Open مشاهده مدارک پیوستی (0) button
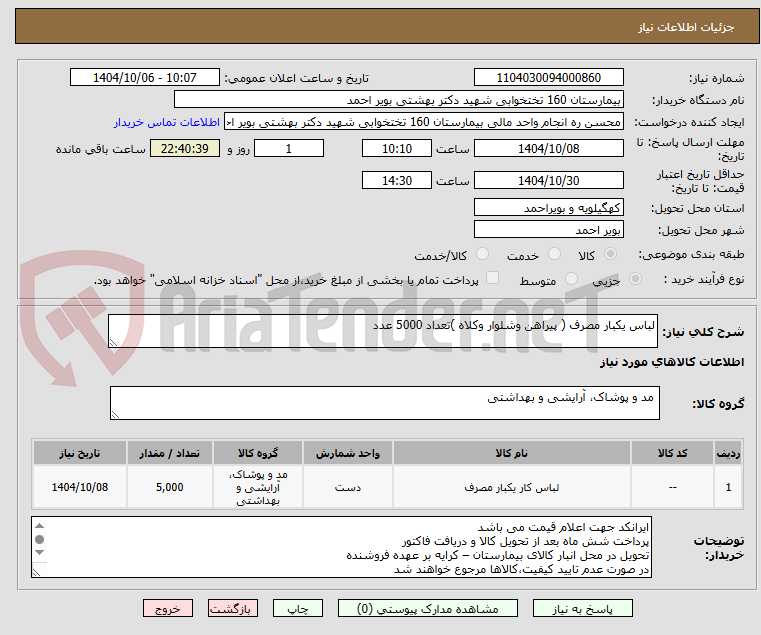761x635 pixels. click(428, 608)
